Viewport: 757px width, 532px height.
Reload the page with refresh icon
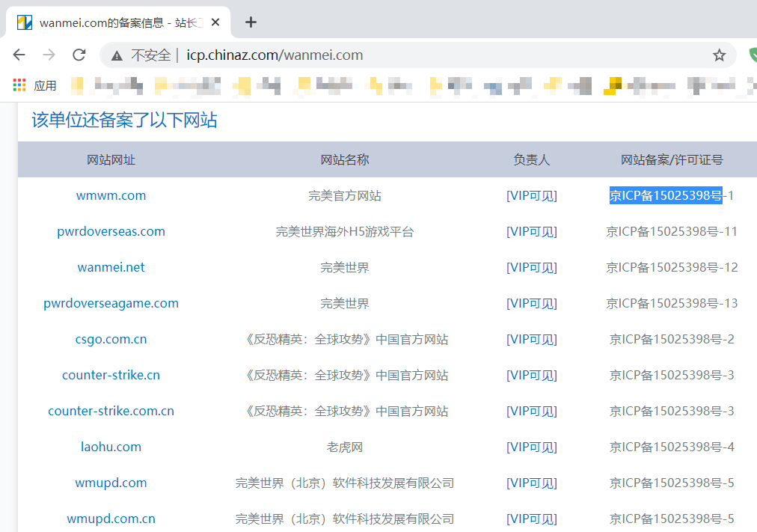tap(79, 55)
